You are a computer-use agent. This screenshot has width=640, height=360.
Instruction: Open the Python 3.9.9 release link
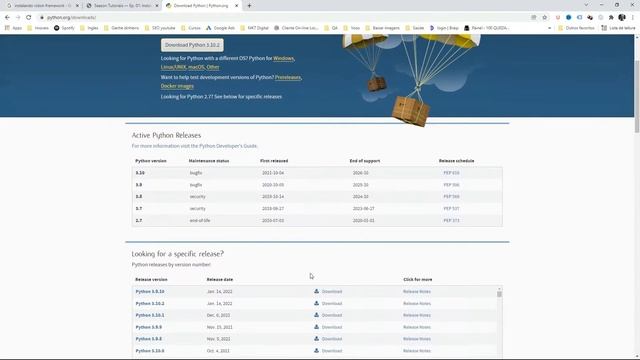coord(149,327)
